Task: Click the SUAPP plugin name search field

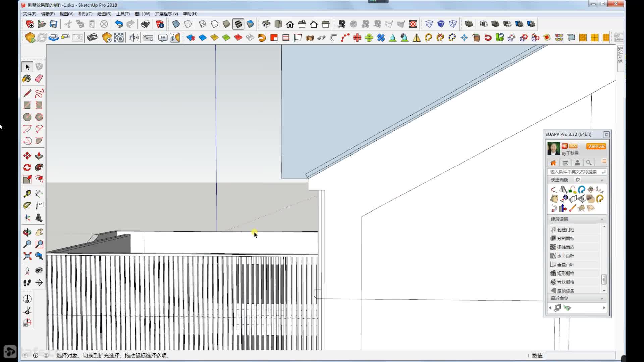Action: 577,172
